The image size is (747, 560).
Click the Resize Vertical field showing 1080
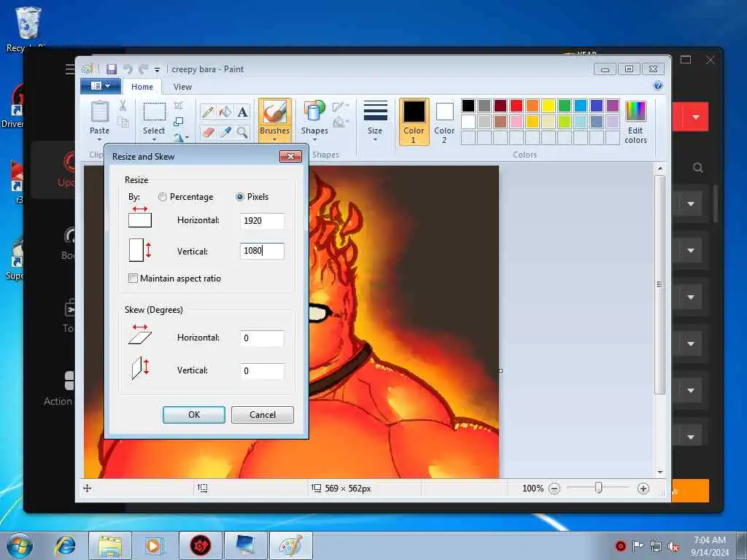[262, 251]
